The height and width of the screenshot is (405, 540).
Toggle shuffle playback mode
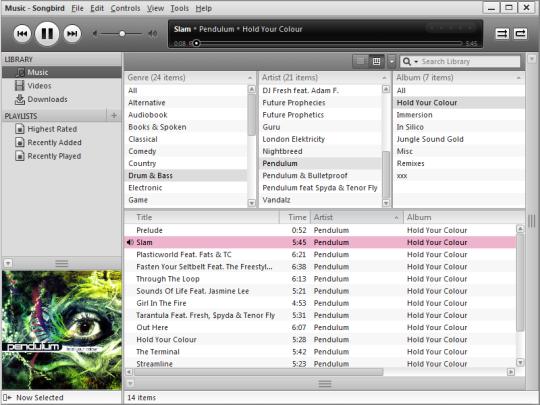[502, 34]
